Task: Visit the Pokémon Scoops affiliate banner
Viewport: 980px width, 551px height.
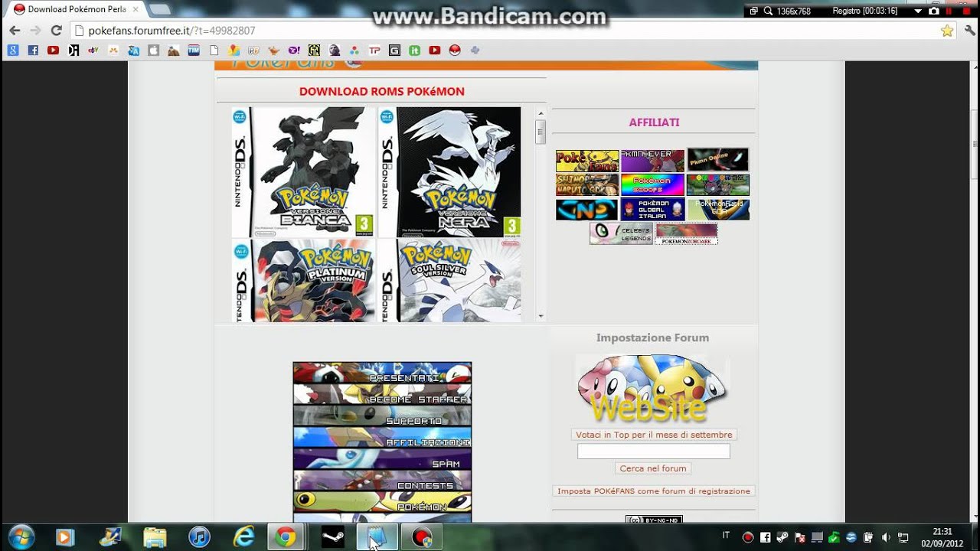Action: [652, 185]
